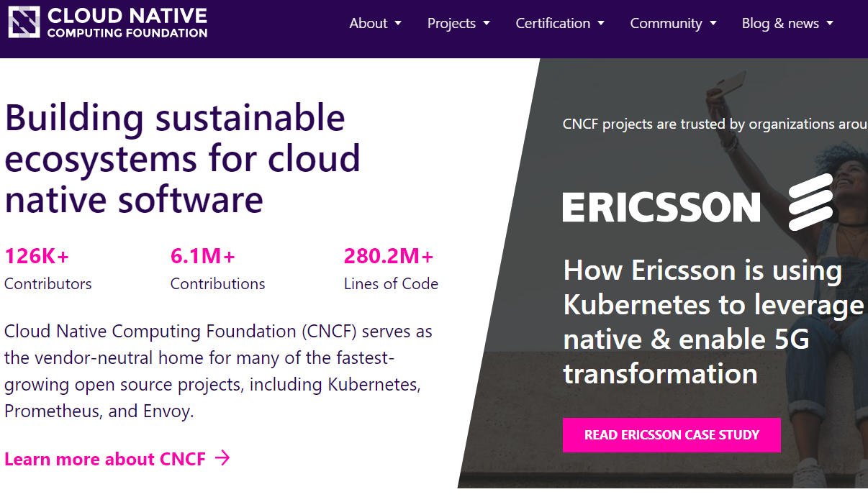This screenshot has height=497, width=868.
Task: Open the Cloud Native Computing Foundation wordmark link
Action: pos(127,23)
